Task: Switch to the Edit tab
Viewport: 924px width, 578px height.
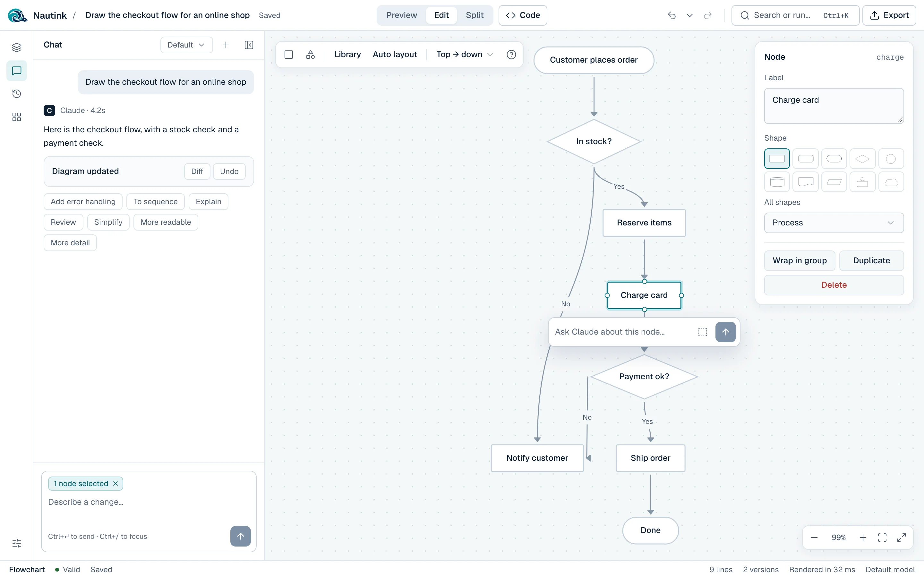Action: (x=441, y=15)
